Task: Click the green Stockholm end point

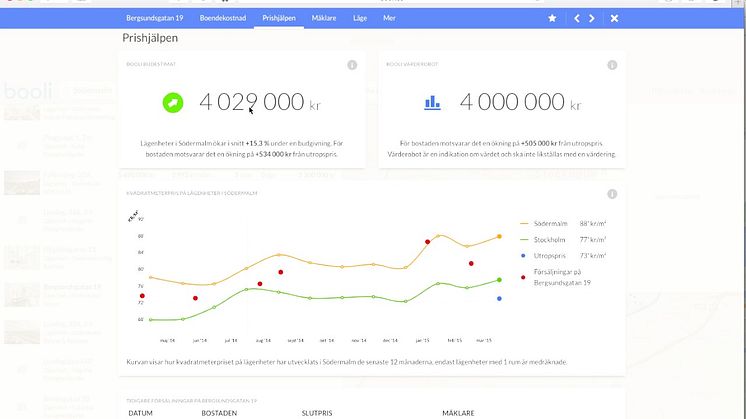Action: (x=499, y=280)
